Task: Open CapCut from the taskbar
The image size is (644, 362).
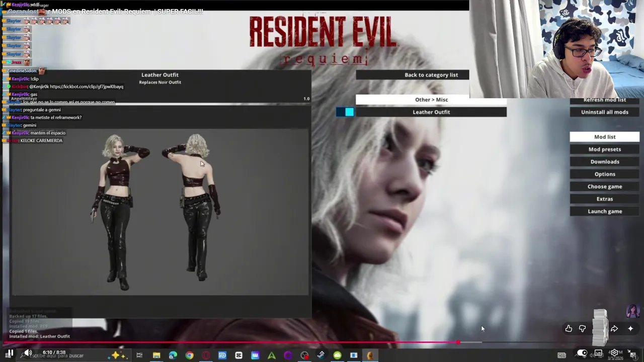Action: tap(238, 355)
